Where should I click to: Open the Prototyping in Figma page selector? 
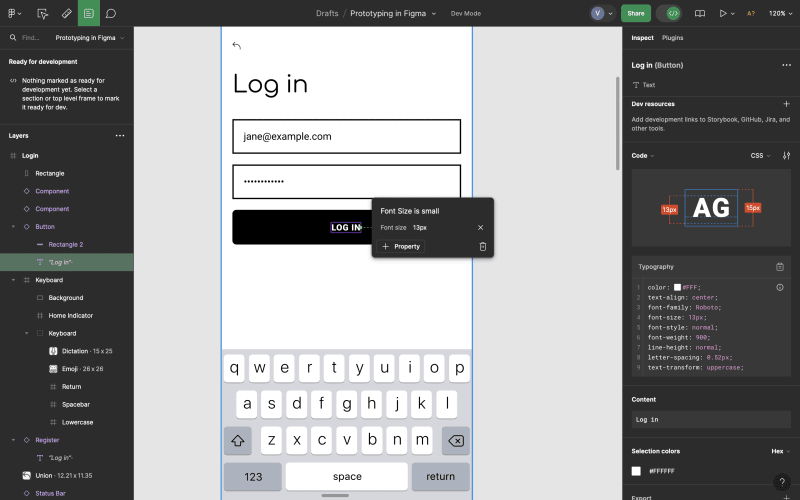point(90,38)
